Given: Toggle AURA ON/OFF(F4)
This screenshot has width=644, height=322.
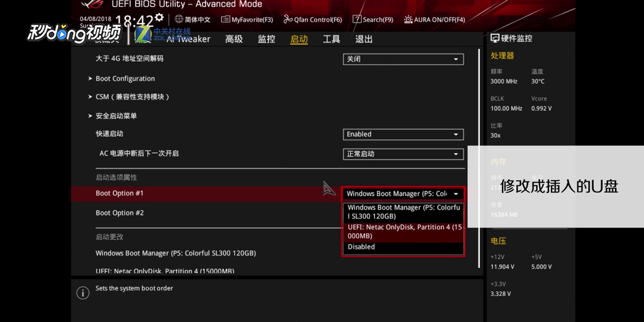Looking at the screenshot, I should coord(434,19).
